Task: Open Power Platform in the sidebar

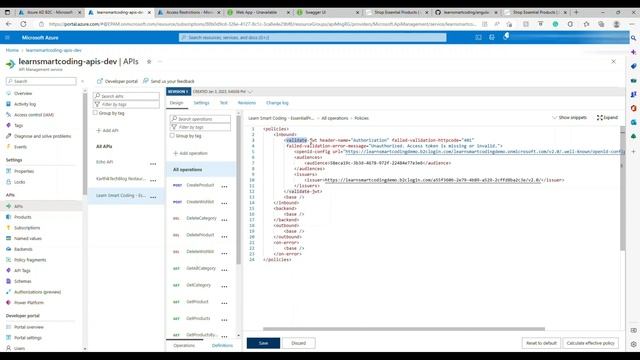Action: coord(29,302)
